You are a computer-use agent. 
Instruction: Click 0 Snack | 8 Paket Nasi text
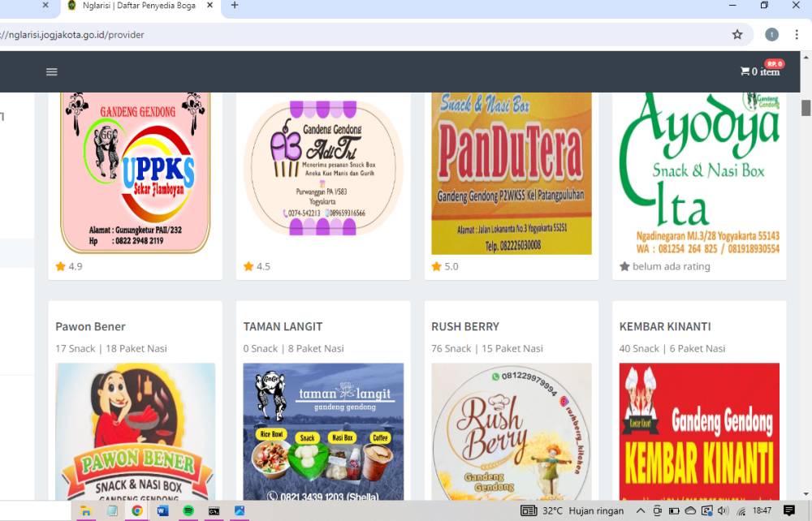(293, 349)
